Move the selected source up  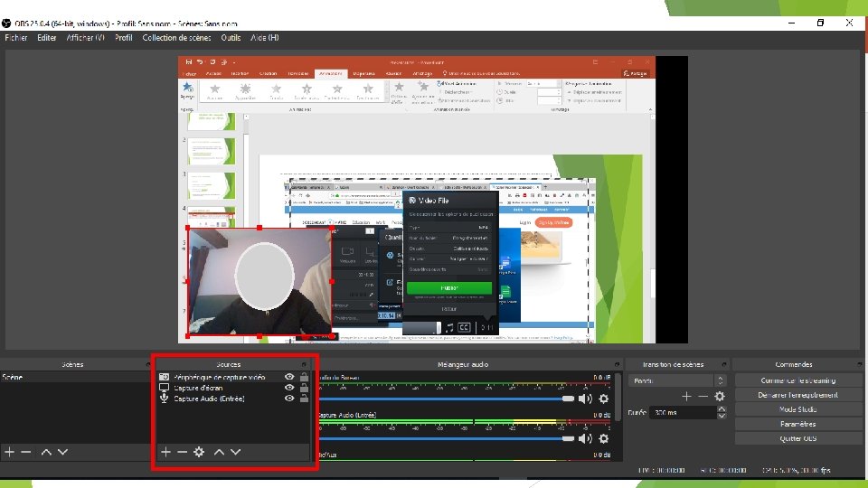(219, 452)
